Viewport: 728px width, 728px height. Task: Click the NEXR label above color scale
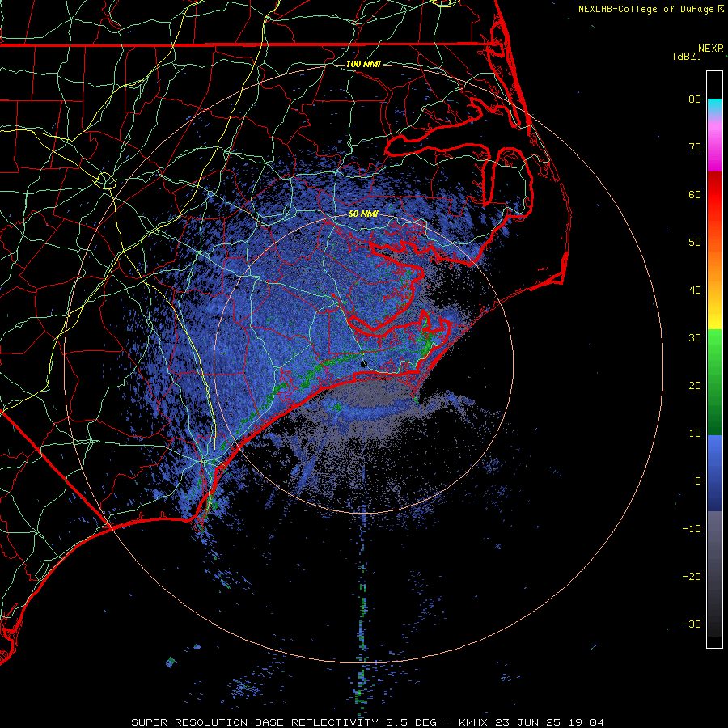coord(711,49)
